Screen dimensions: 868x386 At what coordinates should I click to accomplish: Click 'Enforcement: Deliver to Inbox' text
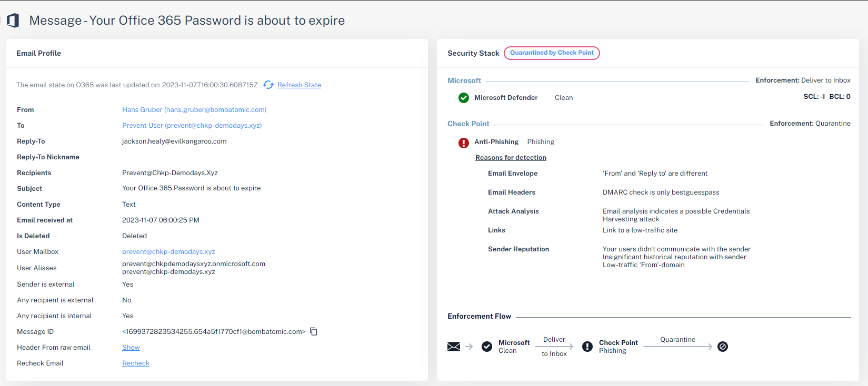pos(803,80)
